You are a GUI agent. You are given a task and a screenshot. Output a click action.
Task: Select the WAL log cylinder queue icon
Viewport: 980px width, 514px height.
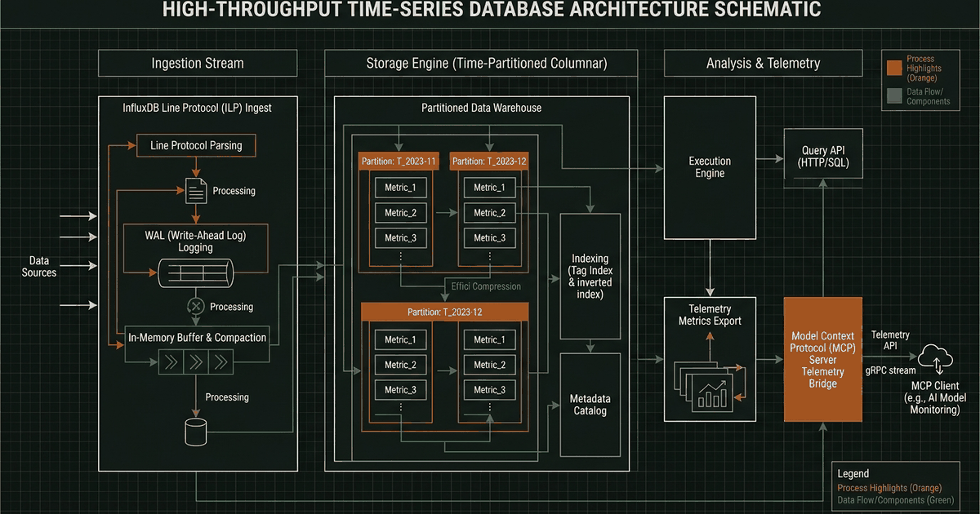[196, 272]
